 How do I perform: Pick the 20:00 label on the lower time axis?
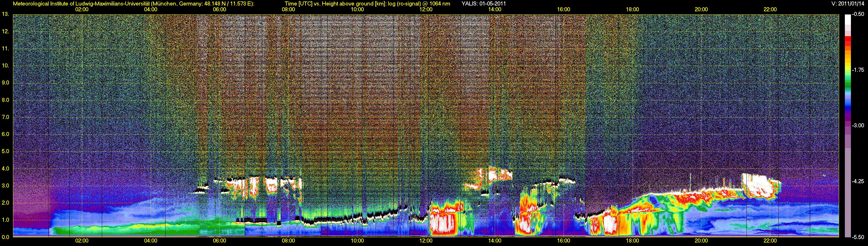[x=701, y=241]
